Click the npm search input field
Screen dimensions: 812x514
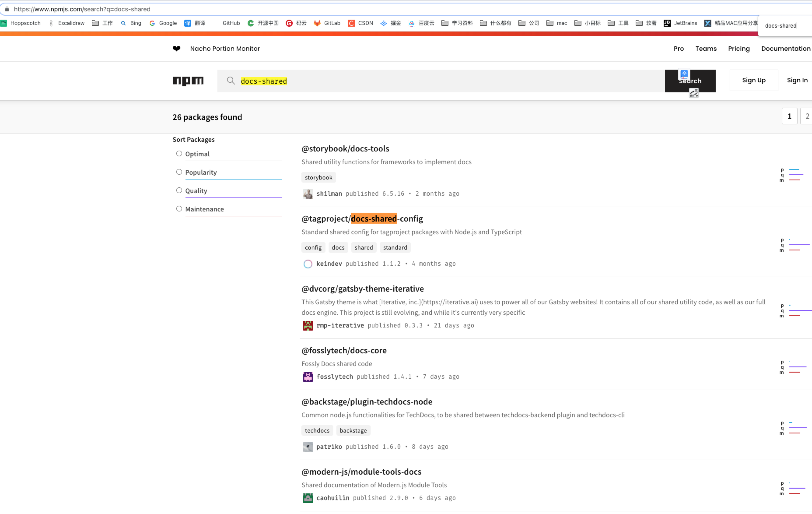(441, 81)
